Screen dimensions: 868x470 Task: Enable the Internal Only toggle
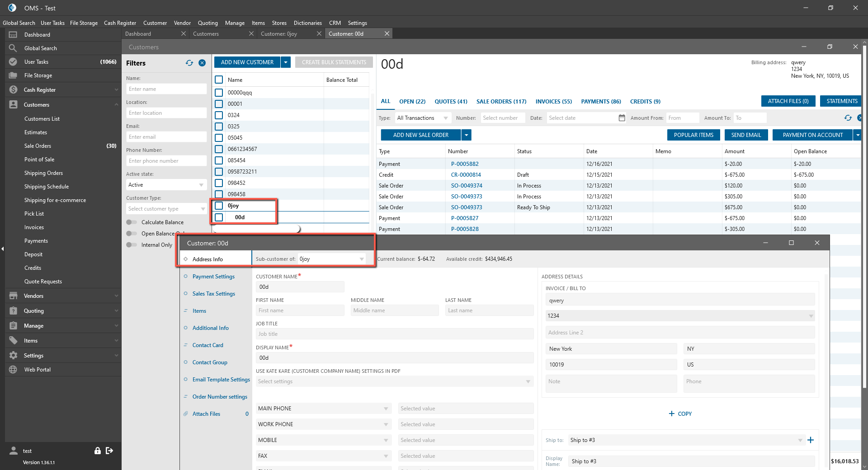coord(132,245)
